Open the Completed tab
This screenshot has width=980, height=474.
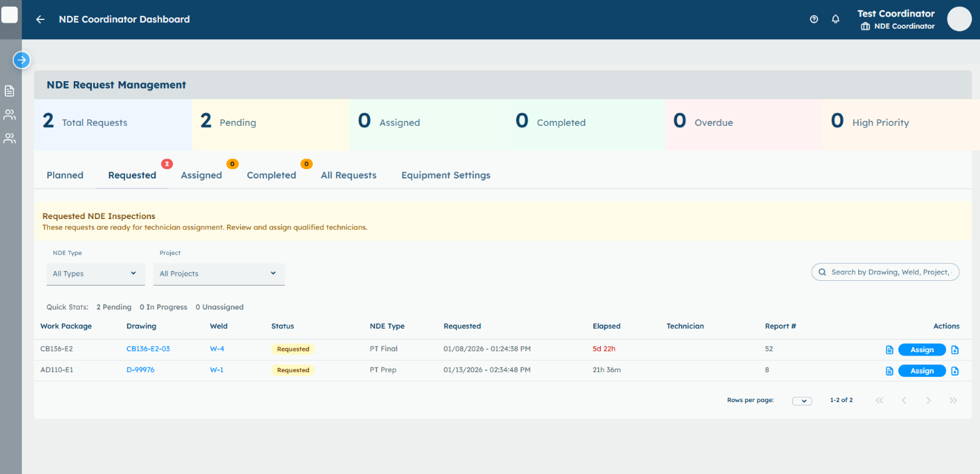[x=271, y=175]
